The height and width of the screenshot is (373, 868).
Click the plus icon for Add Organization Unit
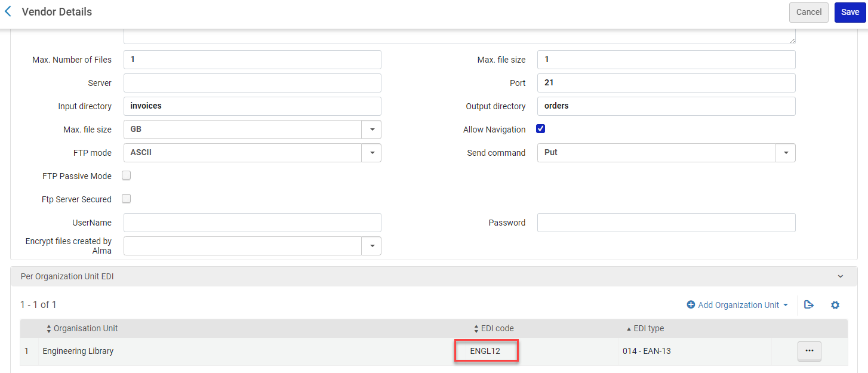click(691, 305)
